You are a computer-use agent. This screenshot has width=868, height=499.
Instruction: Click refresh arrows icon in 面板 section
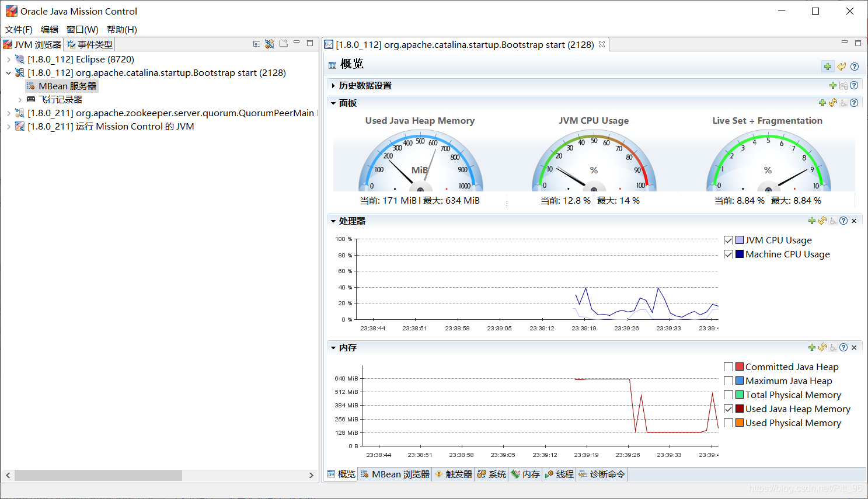833,103
